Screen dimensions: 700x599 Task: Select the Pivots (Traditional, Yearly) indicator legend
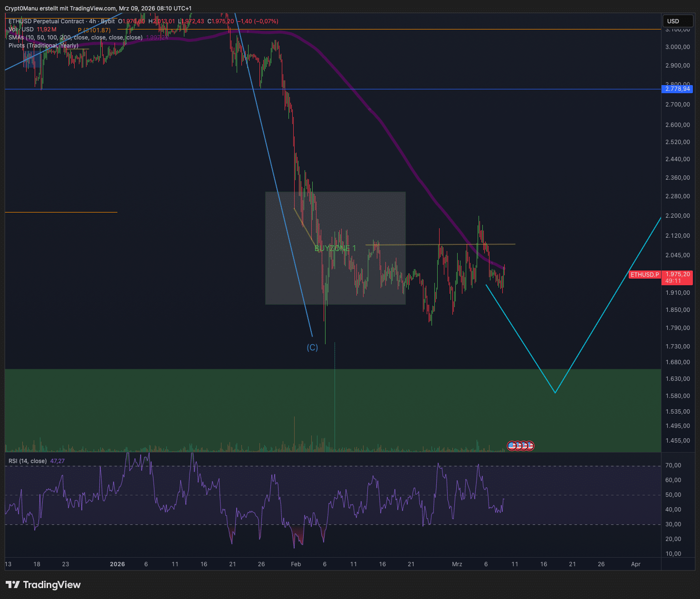44,46
